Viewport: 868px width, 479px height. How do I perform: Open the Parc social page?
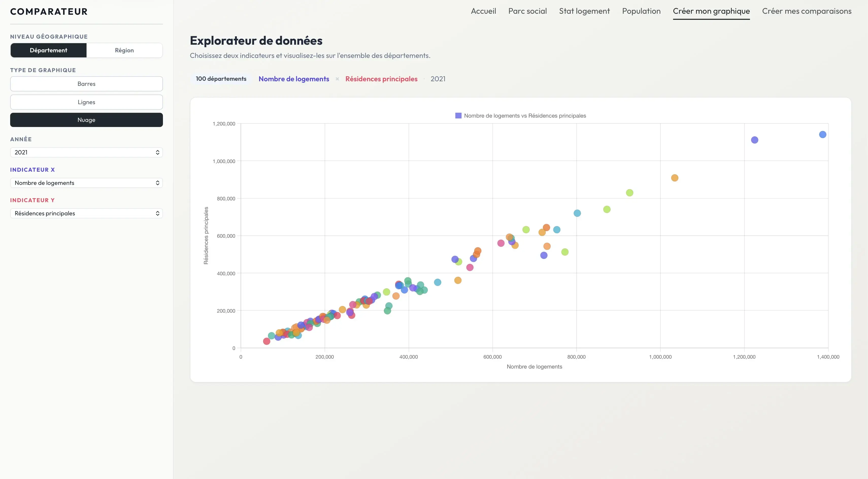click(527, 11)
